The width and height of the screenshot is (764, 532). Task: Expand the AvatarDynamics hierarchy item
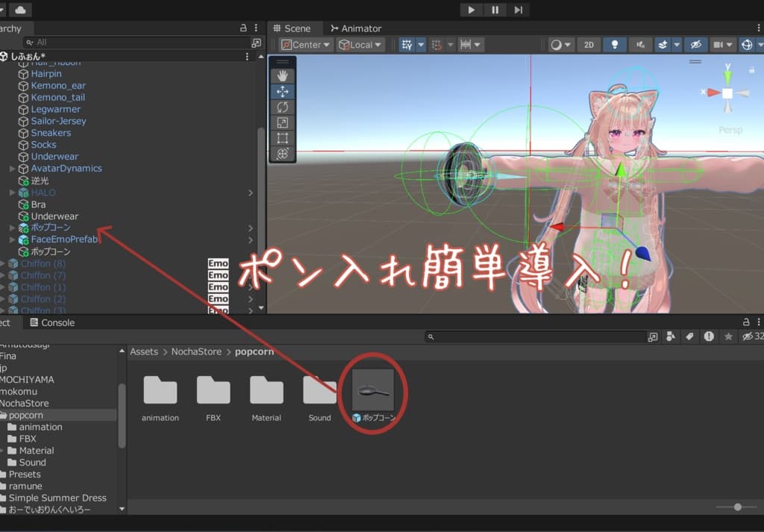tap(11, 169)
